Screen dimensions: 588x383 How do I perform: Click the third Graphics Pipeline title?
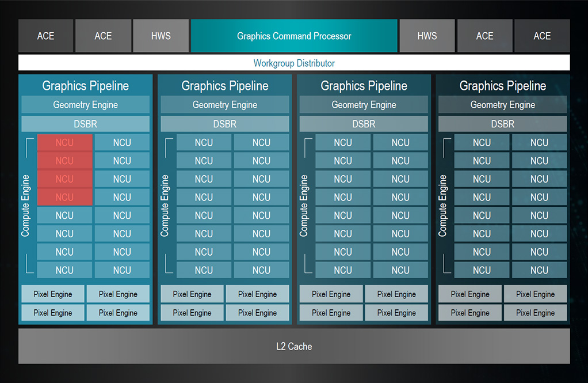[364, 86]
